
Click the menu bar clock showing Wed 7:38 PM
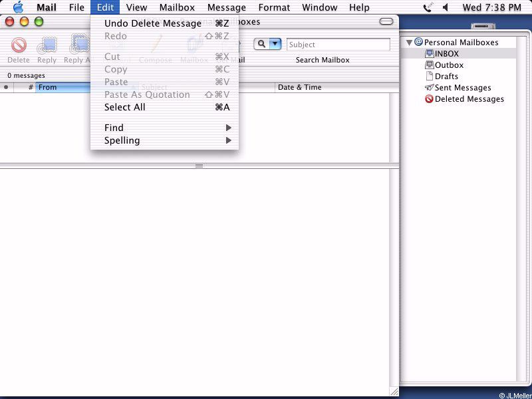click(491, 7)
